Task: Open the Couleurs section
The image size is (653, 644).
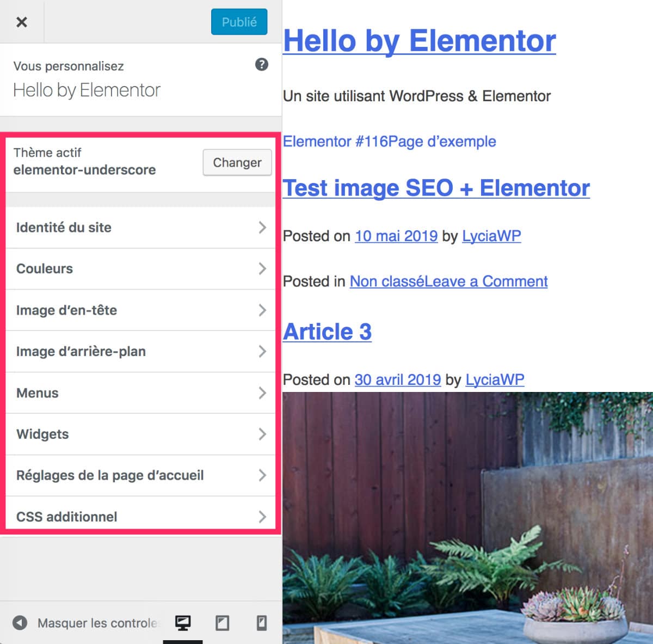Action: tap(140, 269)
